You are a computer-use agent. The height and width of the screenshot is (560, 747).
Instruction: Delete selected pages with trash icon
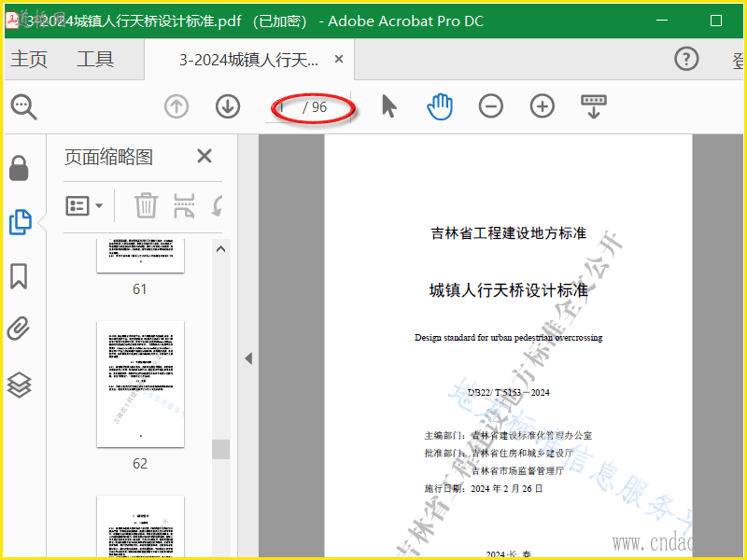pyautogui.click(x=146, y=205)
